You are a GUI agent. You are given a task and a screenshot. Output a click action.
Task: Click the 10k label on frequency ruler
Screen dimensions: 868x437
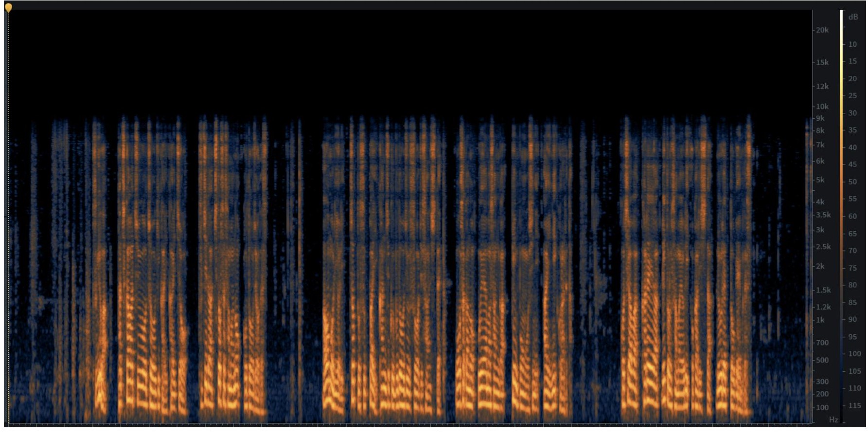822,107
